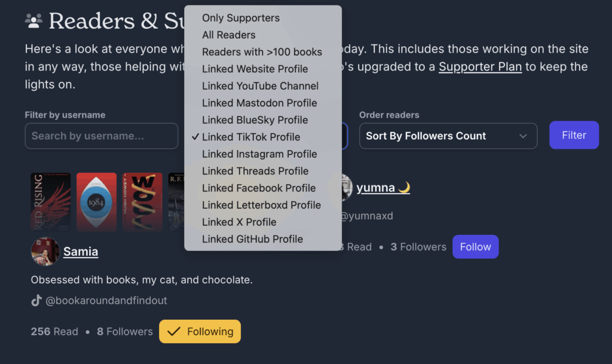Open the Supporter Plan link
The width and height of the screenshot is (612, 364).
click(x=480, y=67)
